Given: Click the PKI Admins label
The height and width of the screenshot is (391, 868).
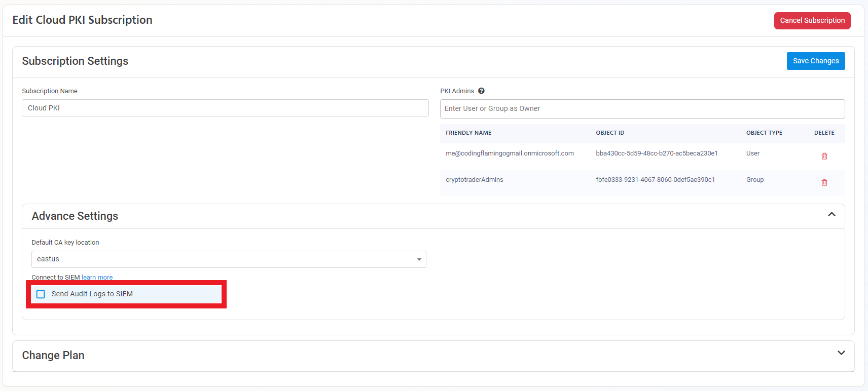Looking at the screenshot, I should pos(457,91).
